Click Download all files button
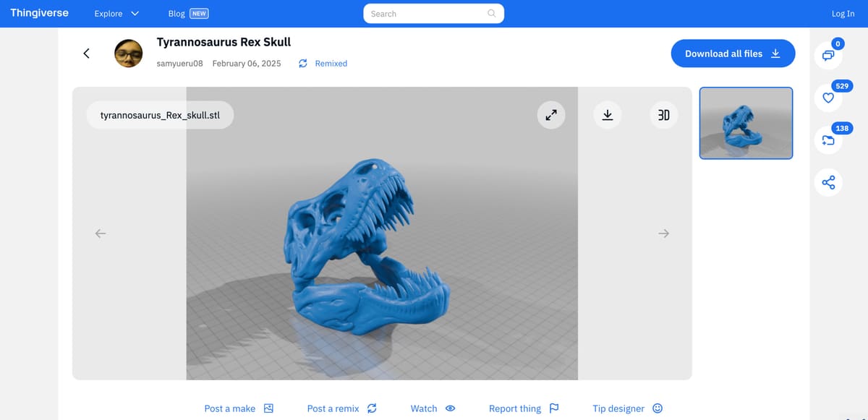The image size is (868, 420). pos(732,53)
